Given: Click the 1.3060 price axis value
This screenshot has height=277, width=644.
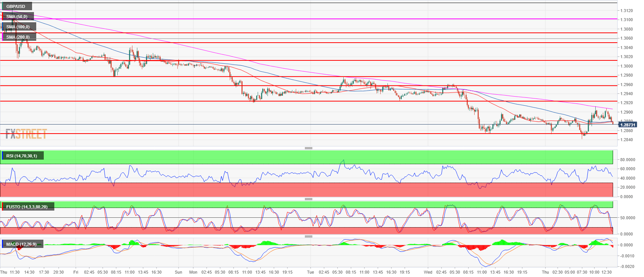Looking at the screenshot, I should [x=627, y=38].
